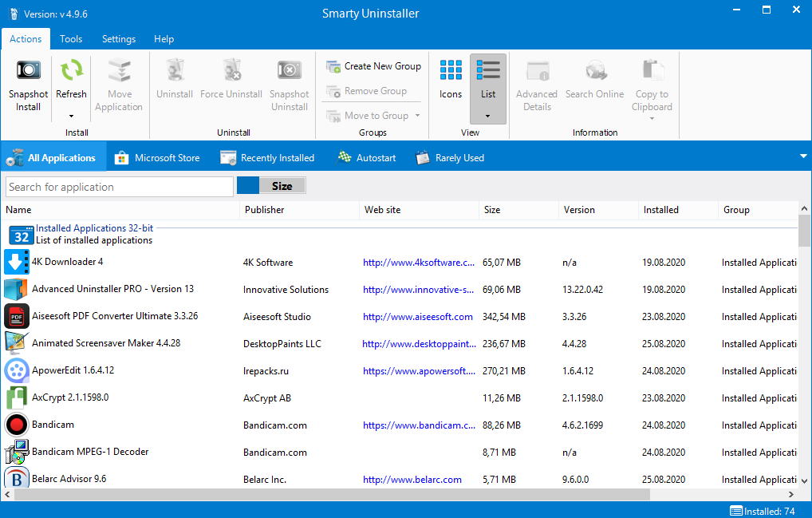The height and width of the screenshot is (518, 812).
Task: Click the Aiseesoft PDF Converter icon
Action: point(16,316)
